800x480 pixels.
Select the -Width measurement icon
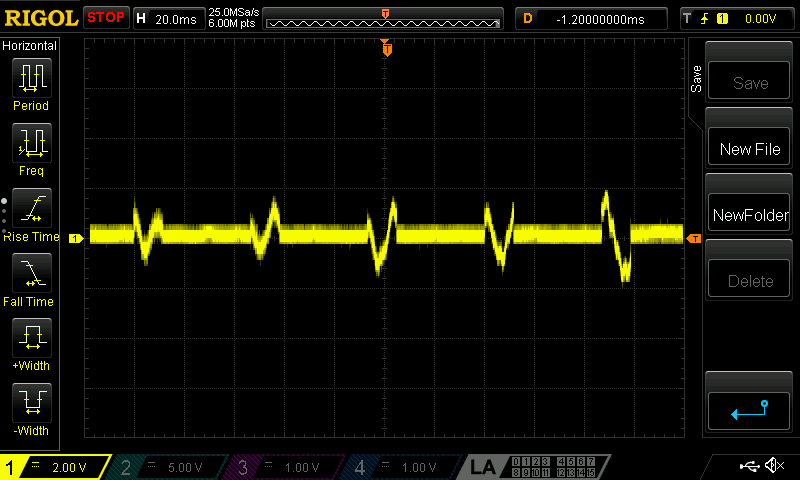[x=32, y=403]
